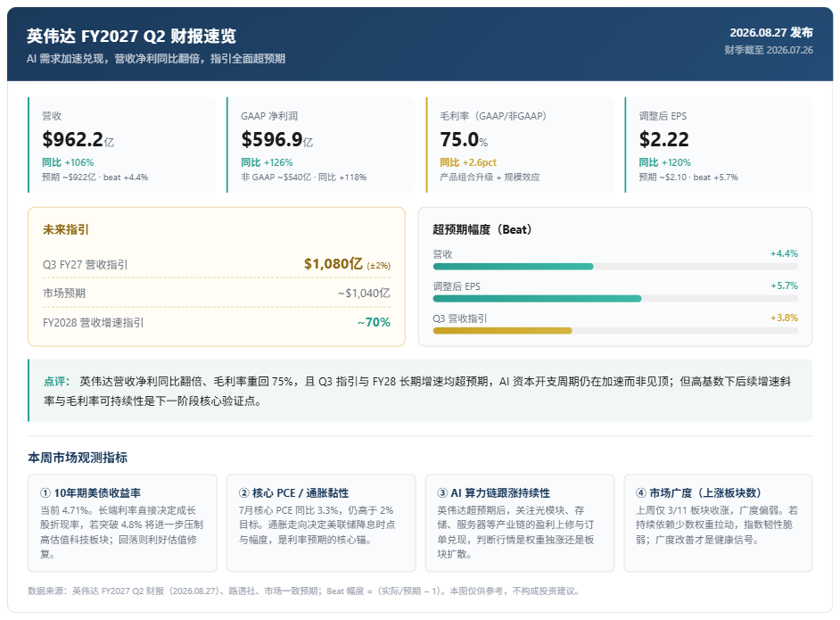
Task: Open the ① 10年期美债收益率 card
Action: pyautogui.click(x=123, y=523)
